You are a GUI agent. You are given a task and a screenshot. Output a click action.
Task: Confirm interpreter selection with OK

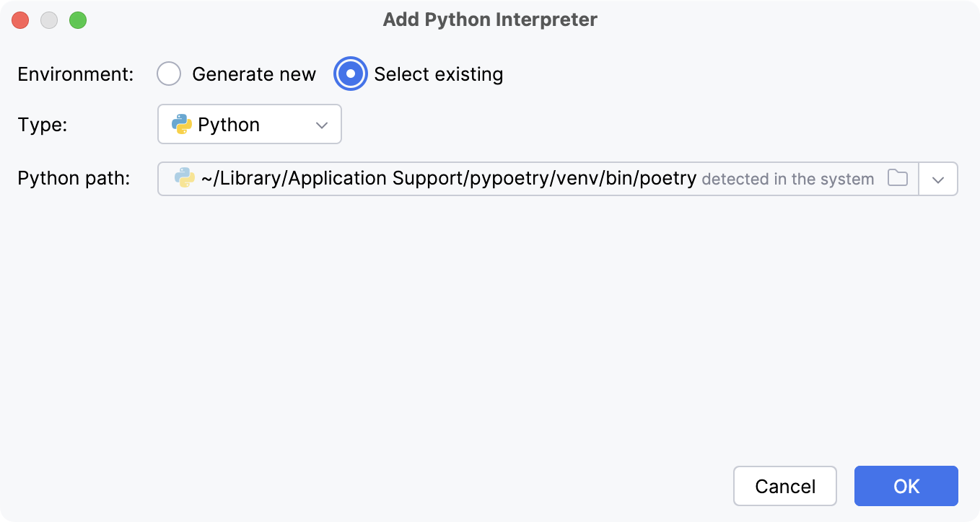(x=906, y=486)
